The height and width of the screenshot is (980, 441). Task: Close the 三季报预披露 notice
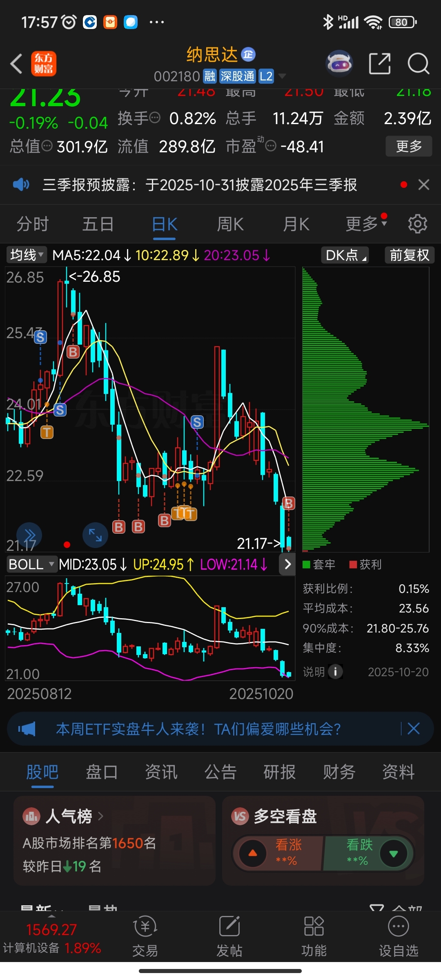click(x=424, y=185)
